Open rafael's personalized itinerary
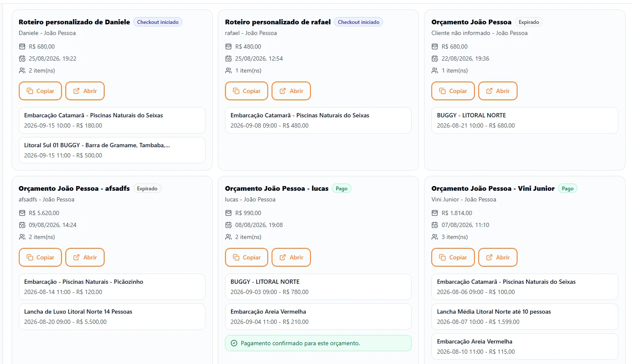632x364 pixels. click(291, 91)
